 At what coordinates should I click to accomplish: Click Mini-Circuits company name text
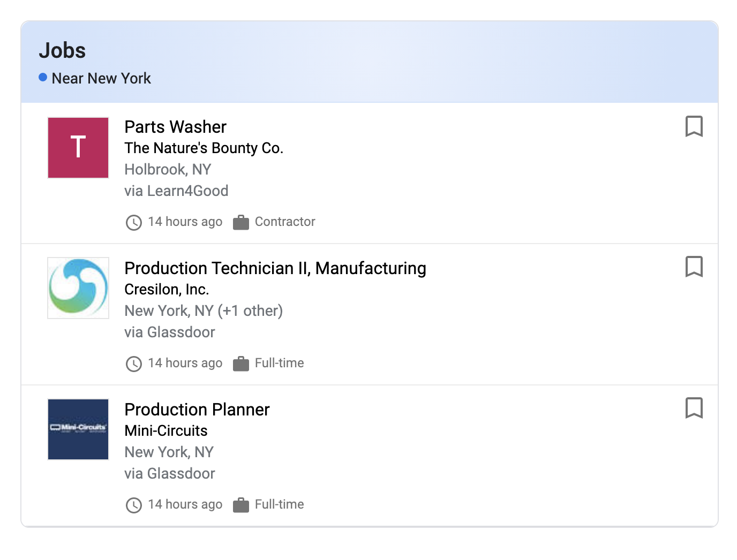pos(166,430)
